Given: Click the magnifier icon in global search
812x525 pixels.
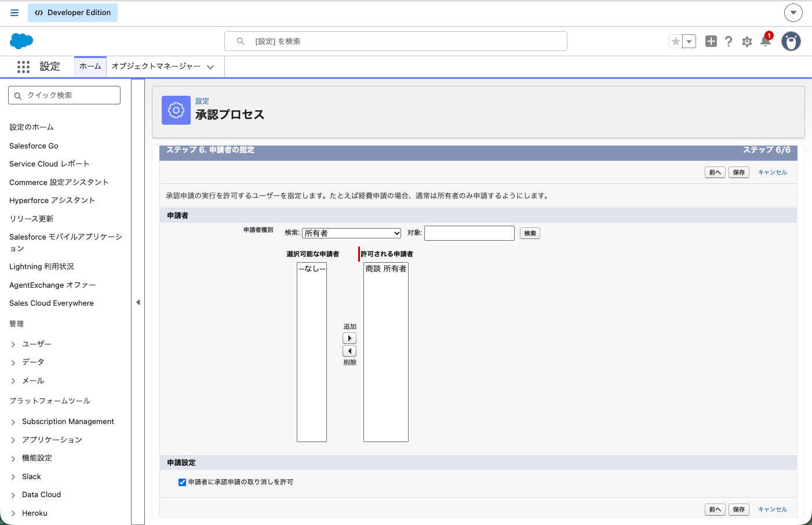Looking at the screenshot, I should point(241,41).
